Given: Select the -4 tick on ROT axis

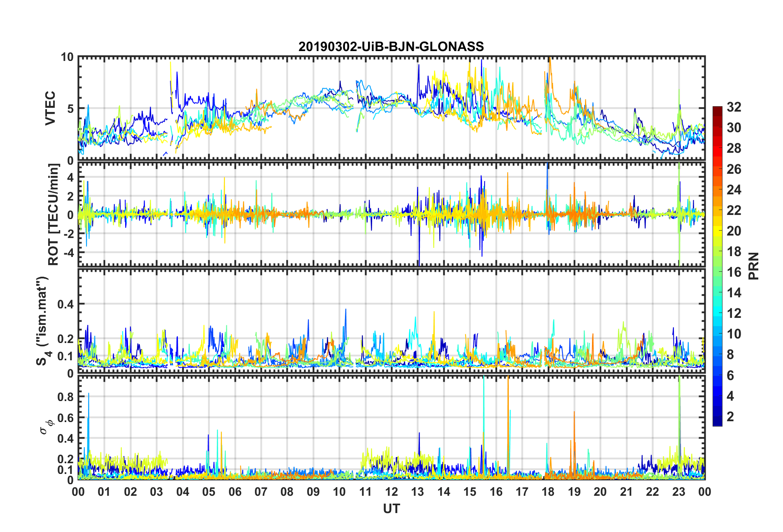Looking at the screenshot, I should pyautogui.click(x=68, y=252).
